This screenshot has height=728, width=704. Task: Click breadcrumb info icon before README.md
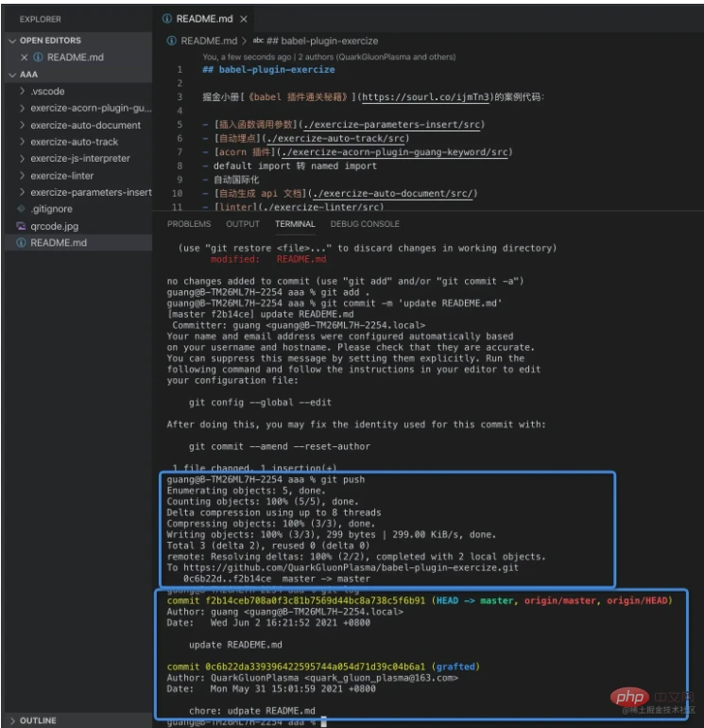(171, 41)
